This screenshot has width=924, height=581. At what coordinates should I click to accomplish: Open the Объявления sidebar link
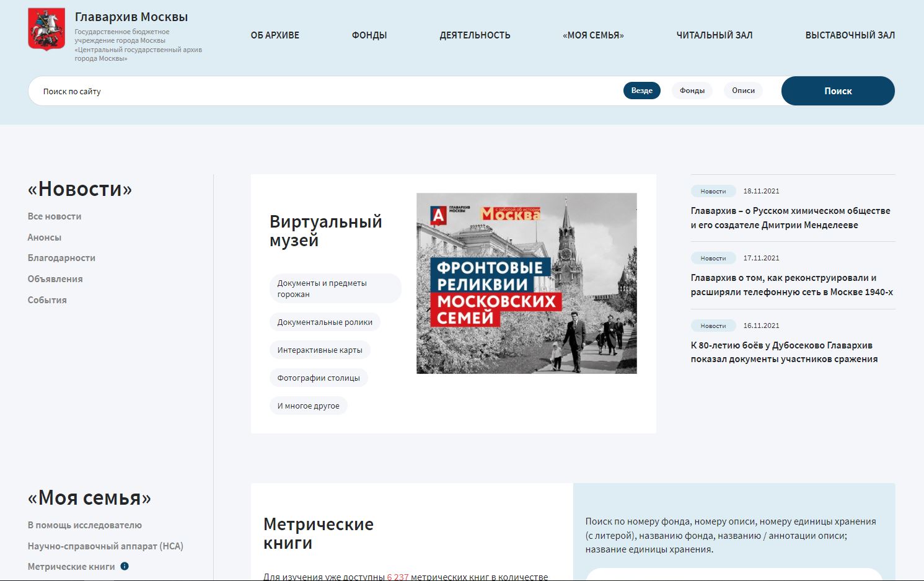55,279
